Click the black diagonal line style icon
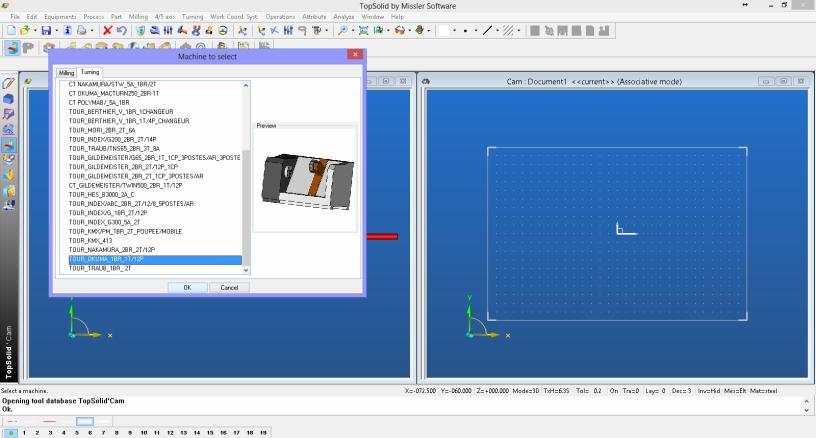Viewport: 816px width, 438px height. pyautogui.click(x=487, y=31)
